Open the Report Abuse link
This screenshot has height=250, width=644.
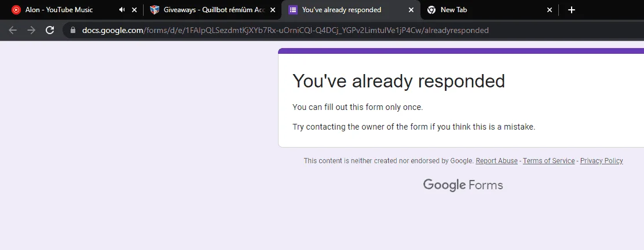pos(496,161)
